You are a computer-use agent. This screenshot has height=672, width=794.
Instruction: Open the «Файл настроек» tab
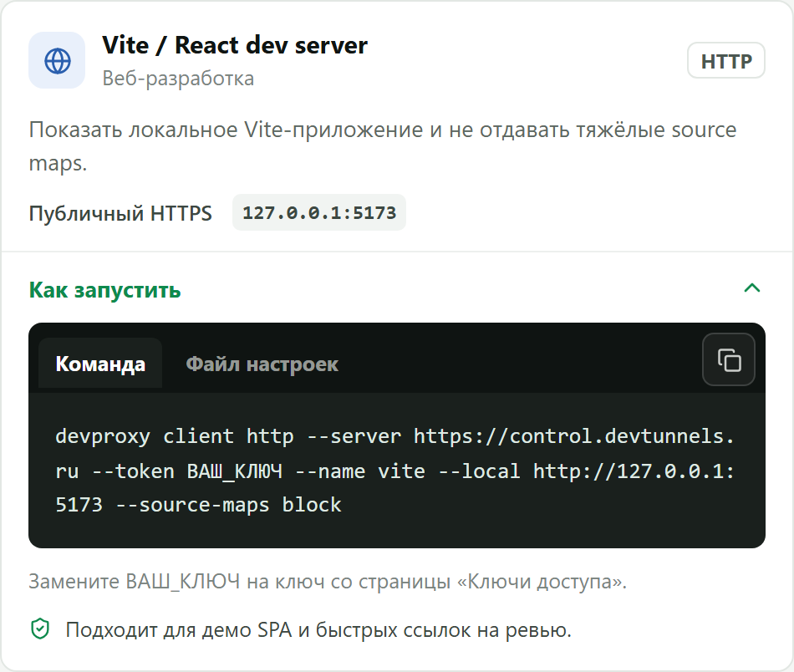coord(262,364)
